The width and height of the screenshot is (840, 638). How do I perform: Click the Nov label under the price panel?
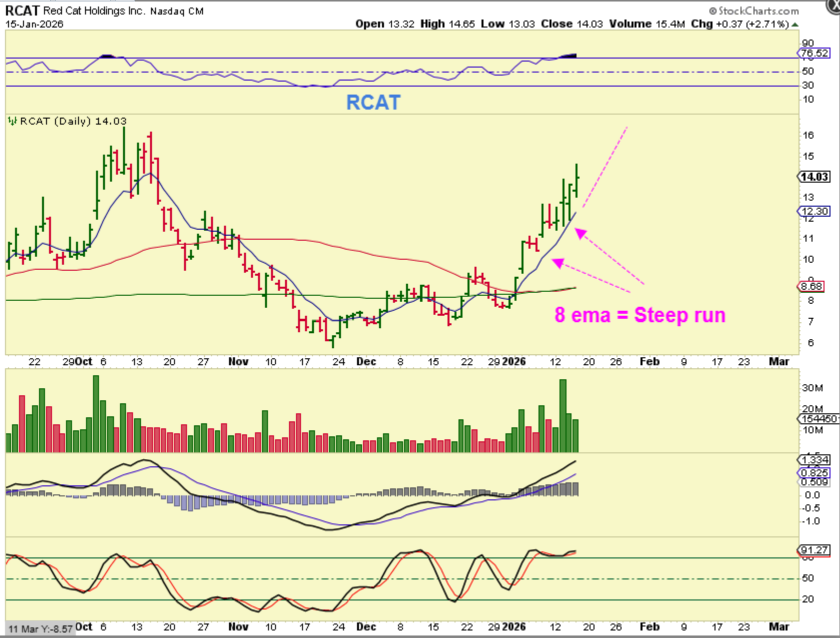click(x=238, y=362)
